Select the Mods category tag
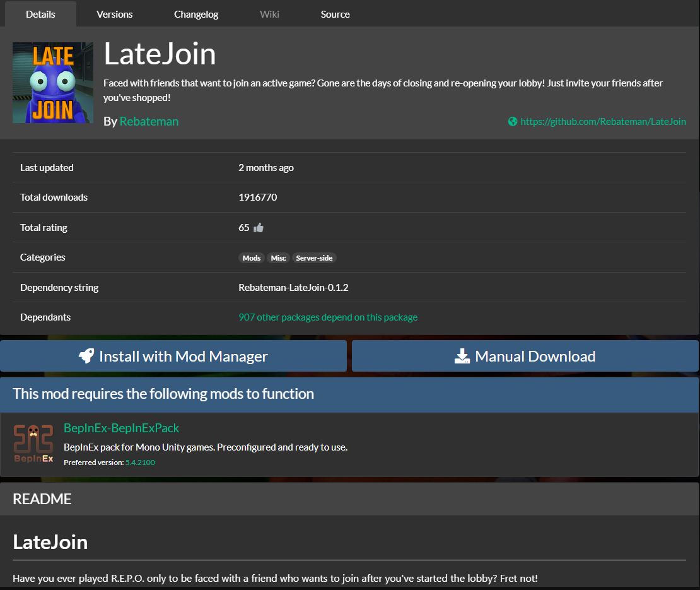Viewport: 700px width, 590px height. (x=252, y=258)
